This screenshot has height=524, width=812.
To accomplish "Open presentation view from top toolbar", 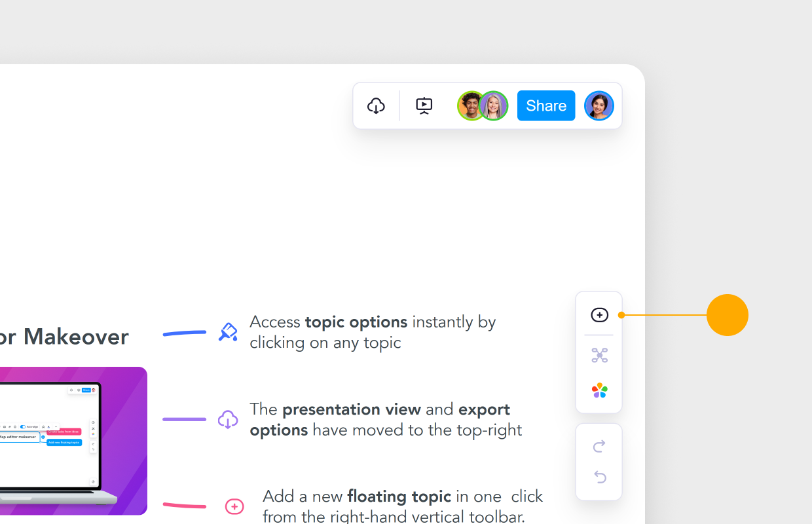I will [x=424, y=105].
